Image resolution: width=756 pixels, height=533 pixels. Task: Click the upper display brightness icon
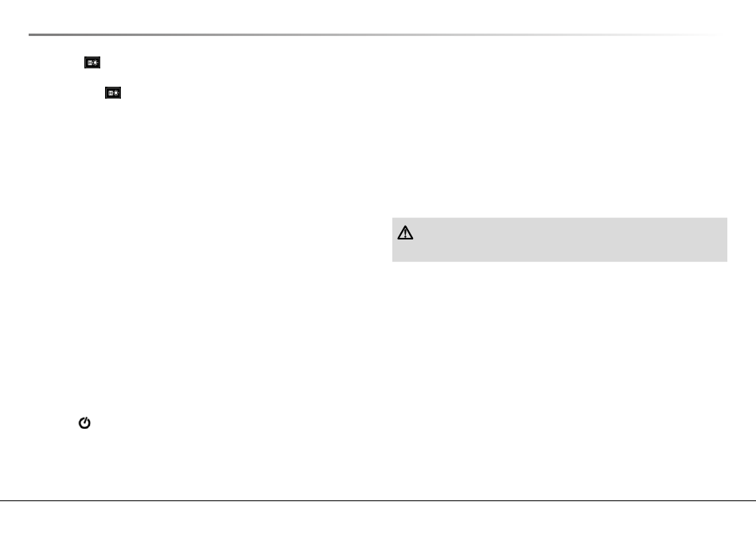pyautogui.click(x=92, y=63)
